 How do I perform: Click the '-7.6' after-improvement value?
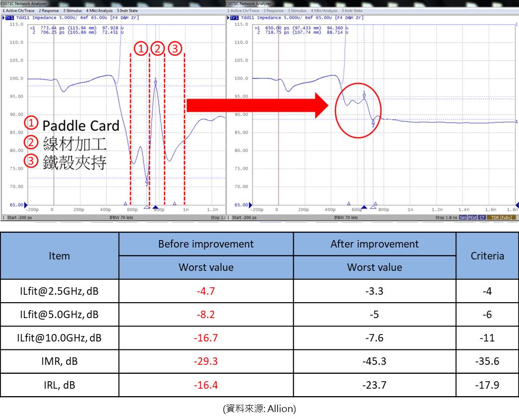[x=374, y=338]
